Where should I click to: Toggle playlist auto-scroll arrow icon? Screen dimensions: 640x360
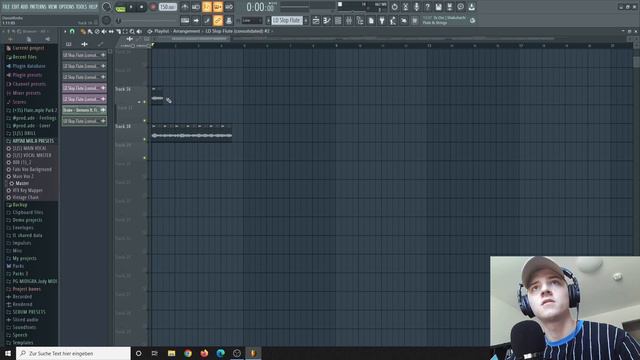(196, 20)
